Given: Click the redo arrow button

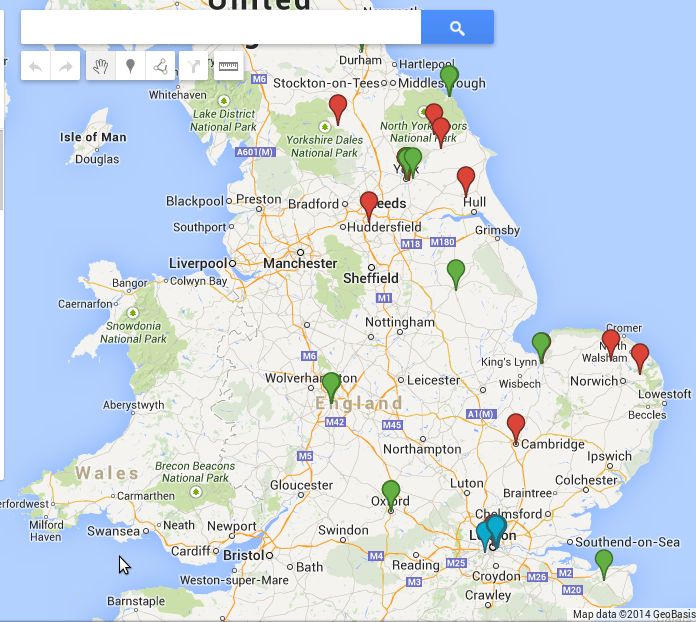Looking at the screenshot, I should 65,66.
